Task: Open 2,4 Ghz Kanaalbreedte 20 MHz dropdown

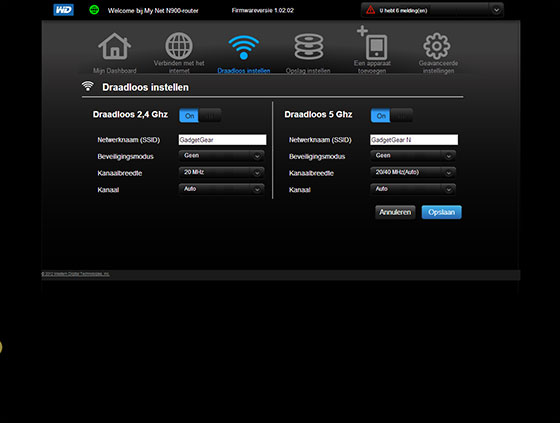Action: click(221, 173)
